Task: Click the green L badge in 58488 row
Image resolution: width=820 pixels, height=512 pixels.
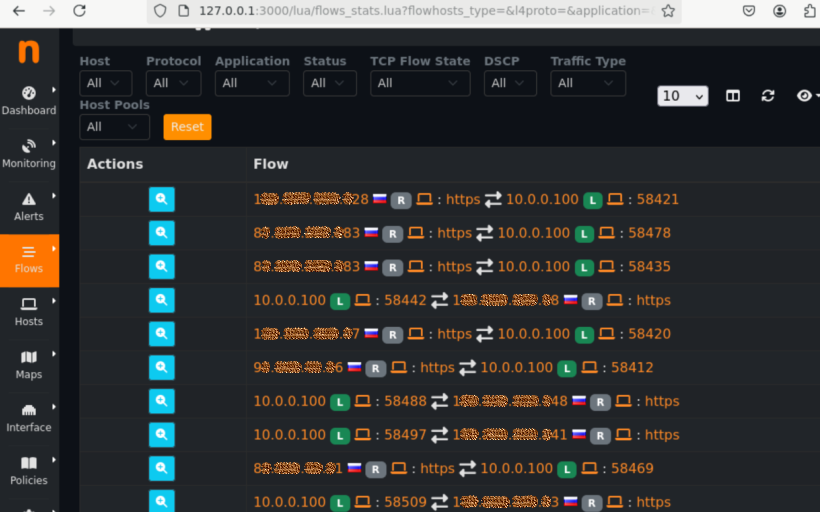Action: [340, 402]
